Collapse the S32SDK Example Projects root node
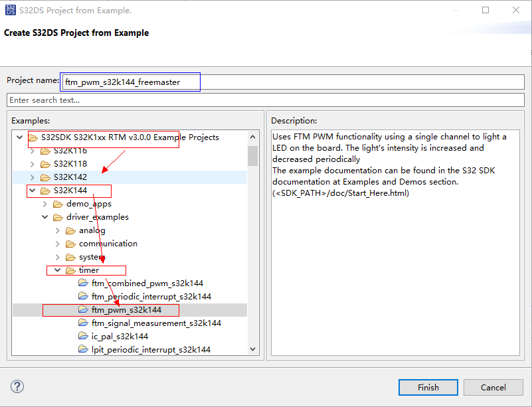This screenshot has width=532, height=407. (x=20, y=137)
